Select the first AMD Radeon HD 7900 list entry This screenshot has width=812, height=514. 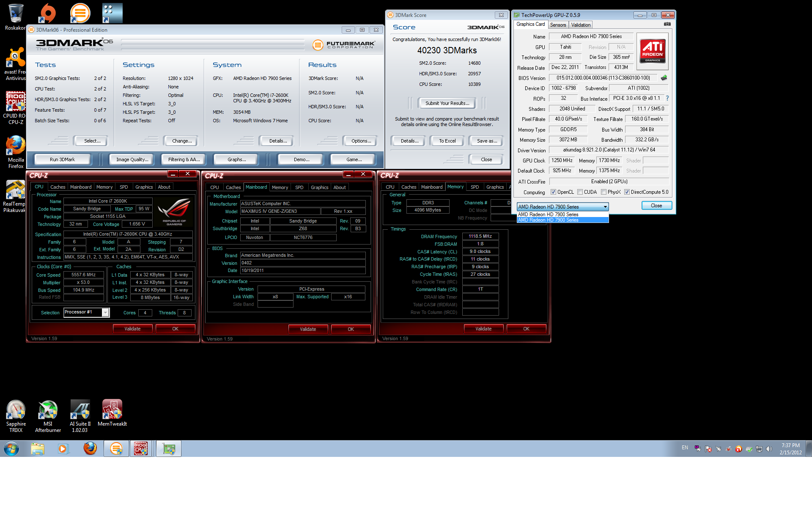tap(563, 214)
